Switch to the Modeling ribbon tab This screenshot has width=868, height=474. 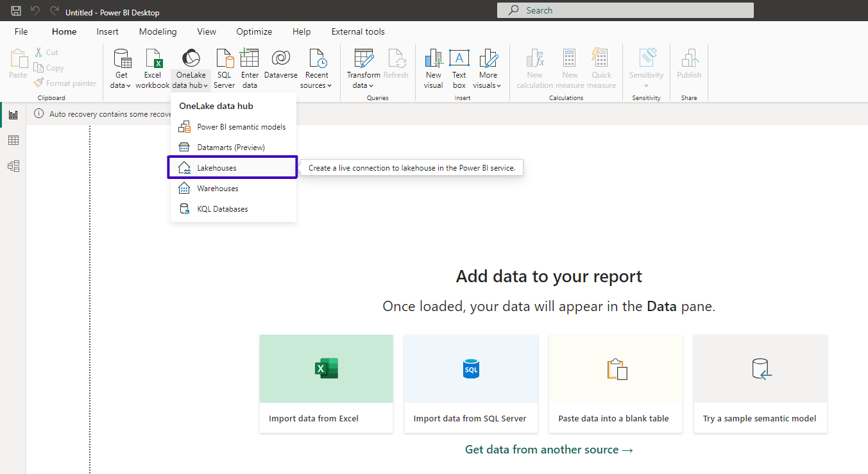[157, 31]
